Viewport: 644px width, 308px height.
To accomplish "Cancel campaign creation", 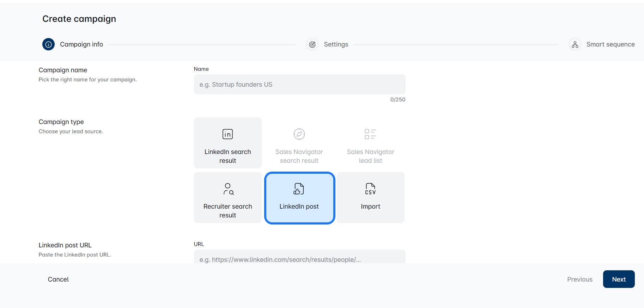I will (58, 279).
